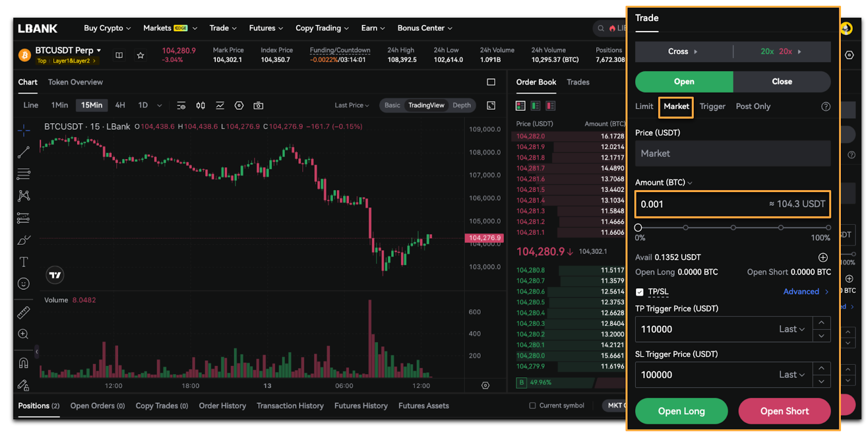Switch to the Order History tab

[222, 405]
